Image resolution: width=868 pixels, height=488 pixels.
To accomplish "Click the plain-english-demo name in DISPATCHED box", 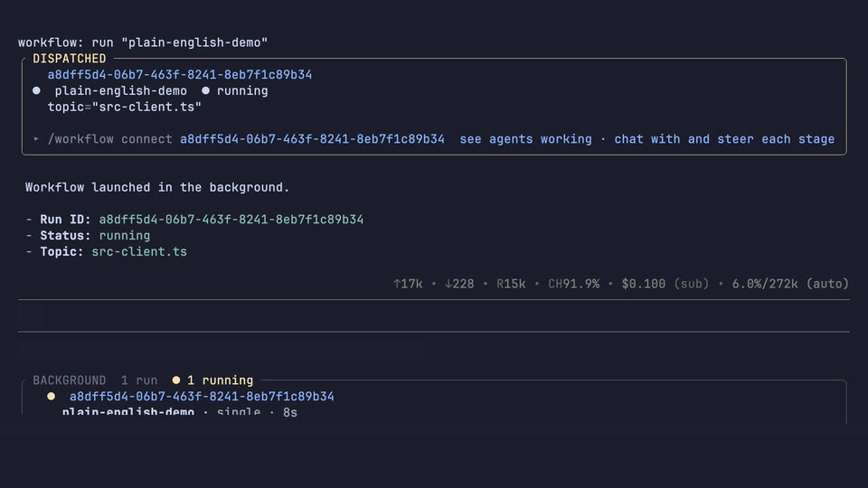I will [x=120, y=90].
